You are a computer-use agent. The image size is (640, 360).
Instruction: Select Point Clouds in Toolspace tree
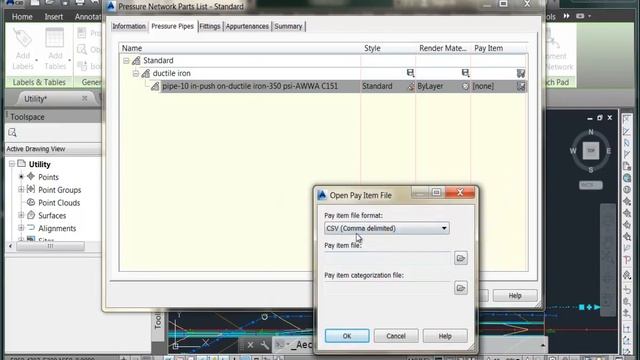point(59,203)
